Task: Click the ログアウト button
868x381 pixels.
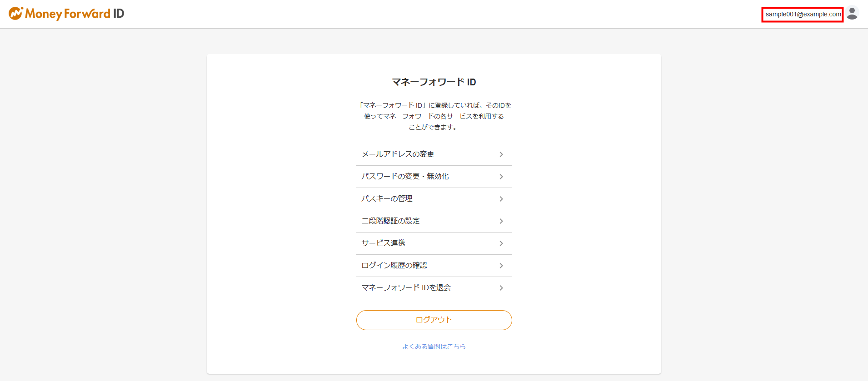Action: (x=434, y=320)
